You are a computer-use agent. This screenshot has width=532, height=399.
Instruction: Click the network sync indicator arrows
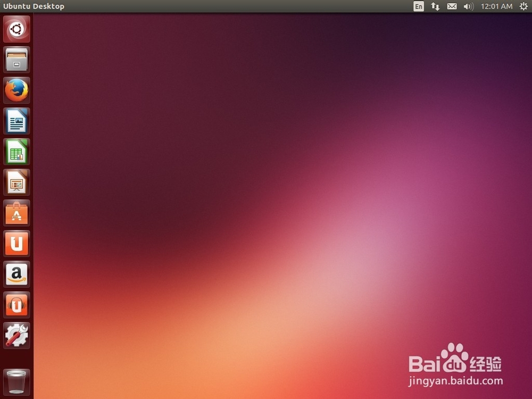[x=435, y=6]
